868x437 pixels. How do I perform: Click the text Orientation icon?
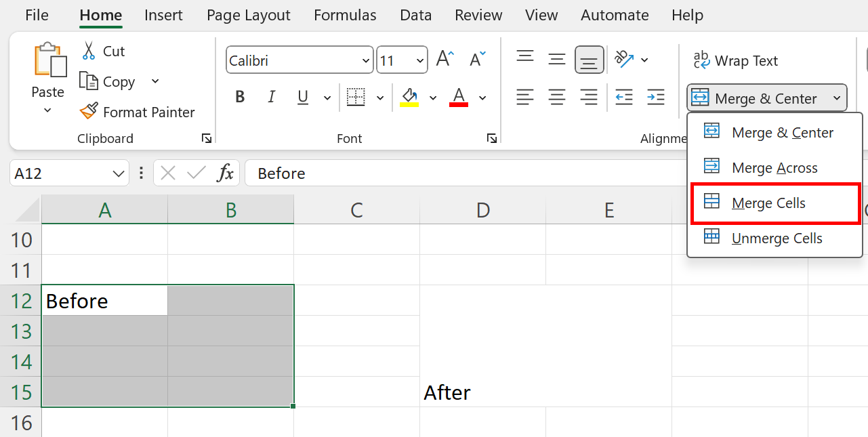click(x=624, y=59)
